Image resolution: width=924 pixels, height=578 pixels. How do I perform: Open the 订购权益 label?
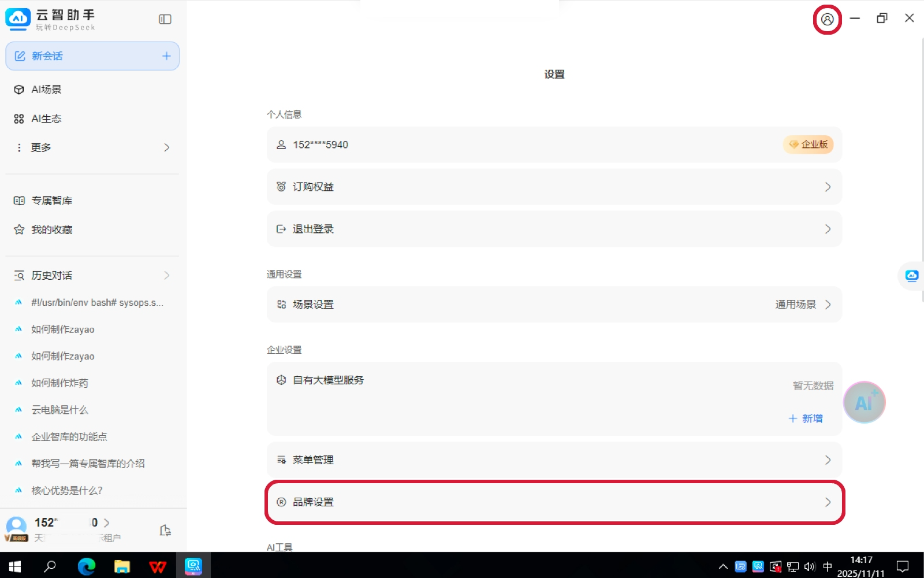coord(313,187)
